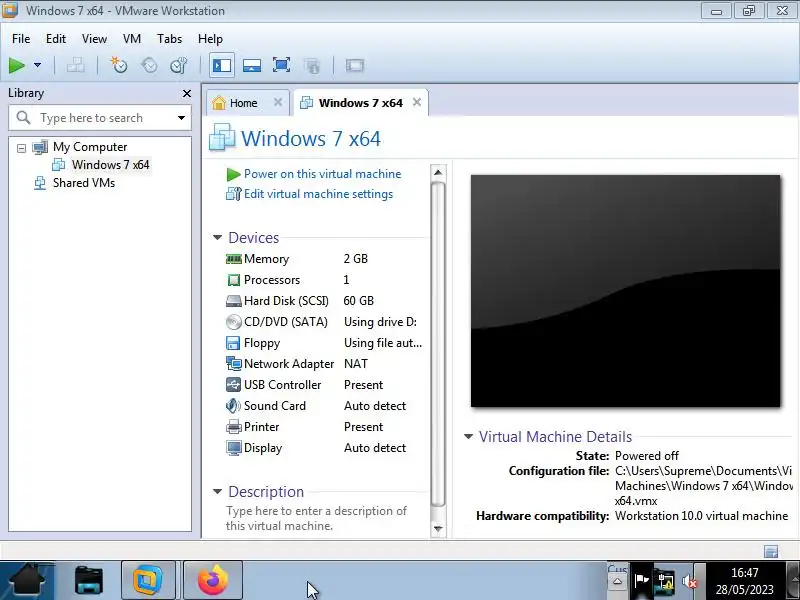This screenshot has width=800, height=600.
Task: Click the muted volume tray icon
Action: 690,581
